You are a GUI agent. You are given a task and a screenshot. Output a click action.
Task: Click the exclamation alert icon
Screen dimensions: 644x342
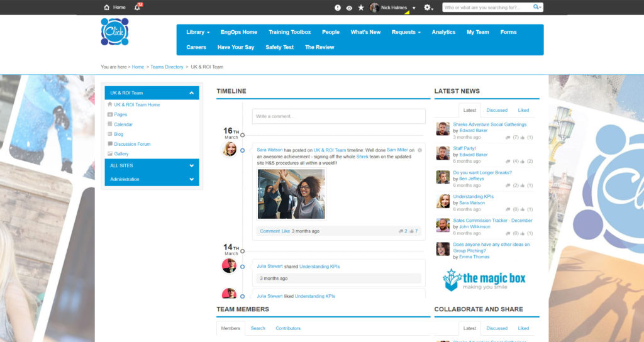pos(338,8)
